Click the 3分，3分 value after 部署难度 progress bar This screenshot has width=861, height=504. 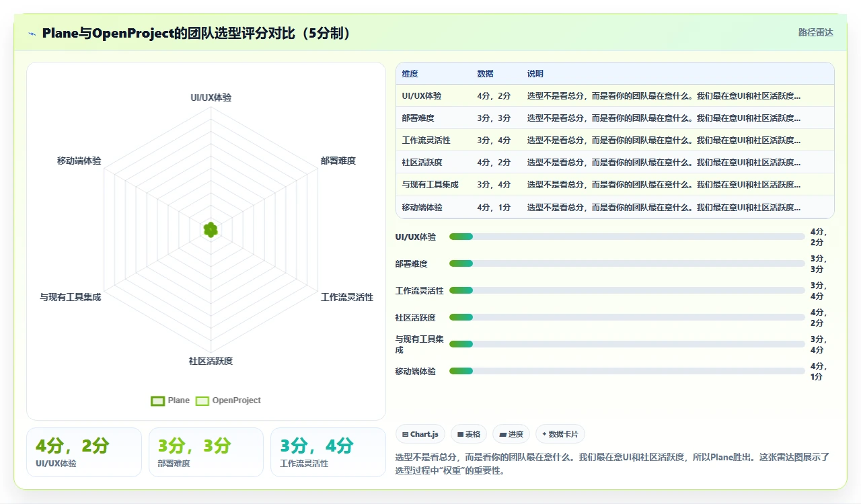[819, 263]
